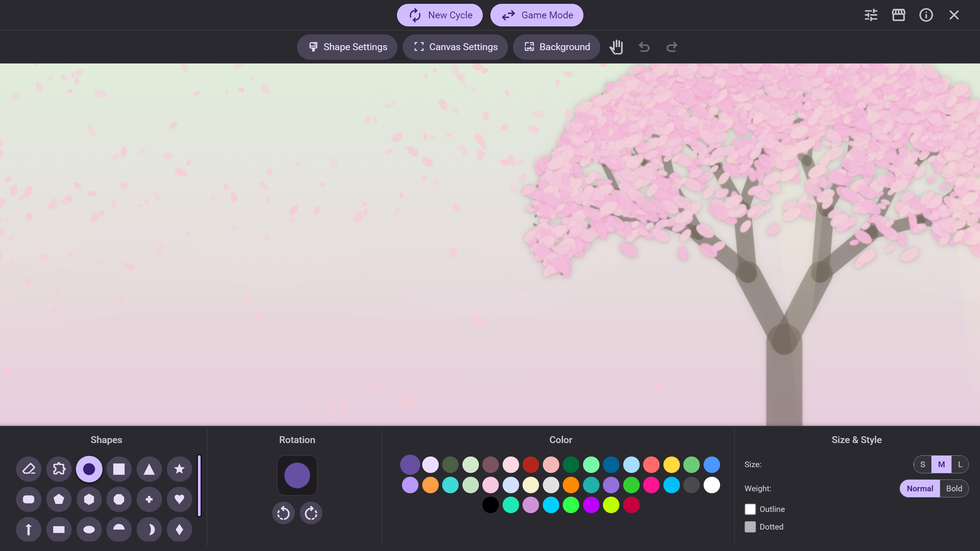Viewport: 980px width, 551px height.
Task: Switch weight to Bold
Action: point(954,488)
